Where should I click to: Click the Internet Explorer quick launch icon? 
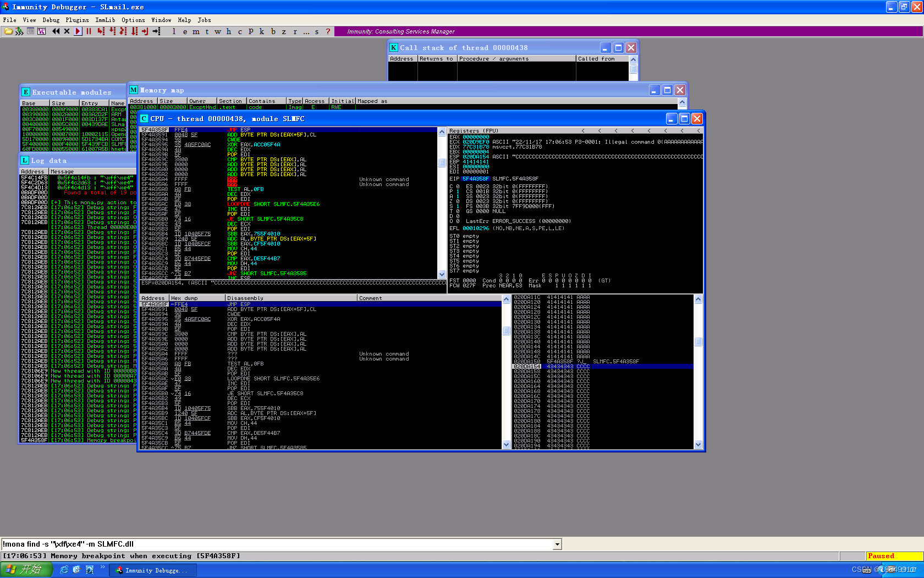(x=64, y=570)
